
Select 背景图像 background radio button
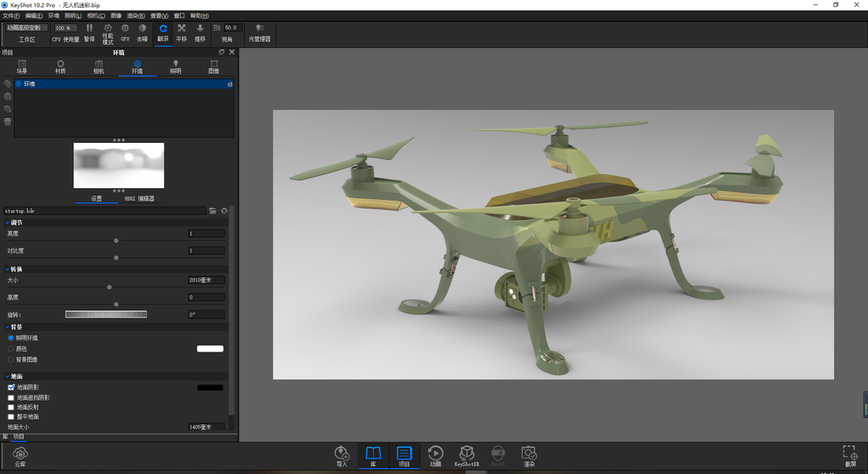pyautogui.click(x=10, y=360)
